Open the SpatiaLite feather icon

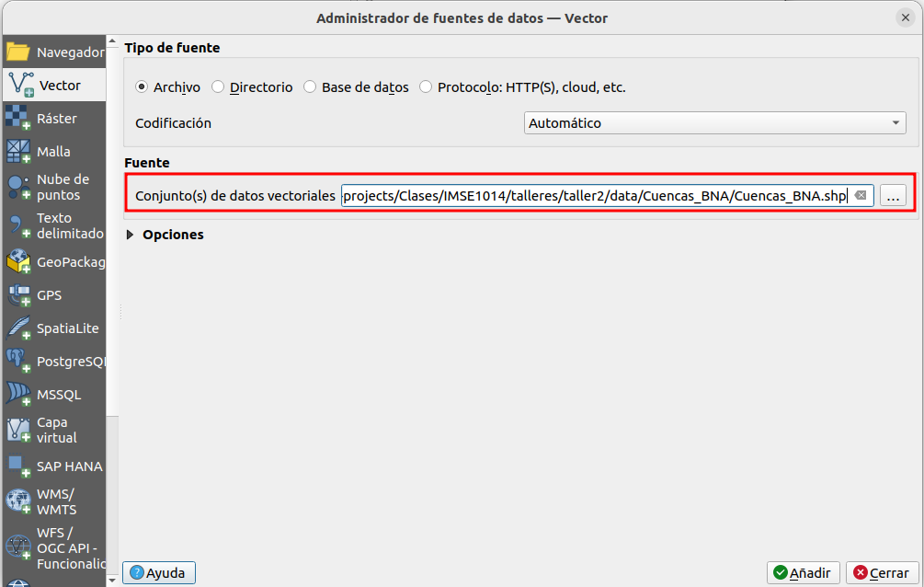pos(18,328)
